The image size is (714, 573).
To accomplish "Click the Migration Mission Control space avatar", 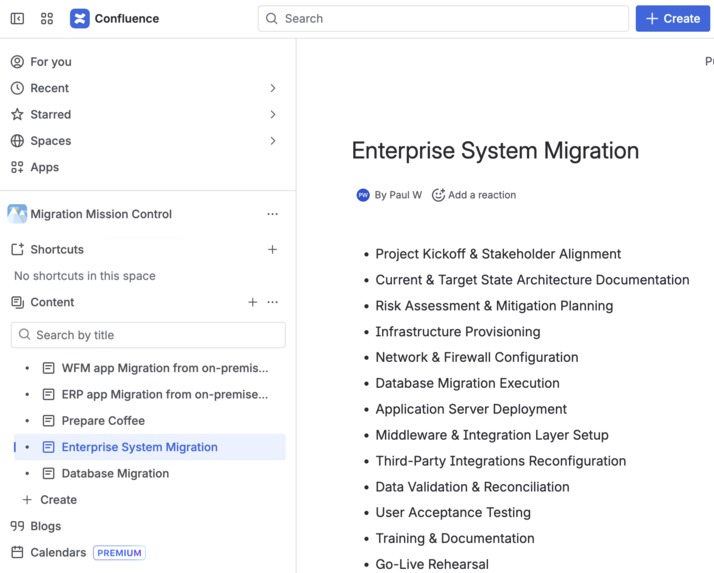I will tap(17, 214).
